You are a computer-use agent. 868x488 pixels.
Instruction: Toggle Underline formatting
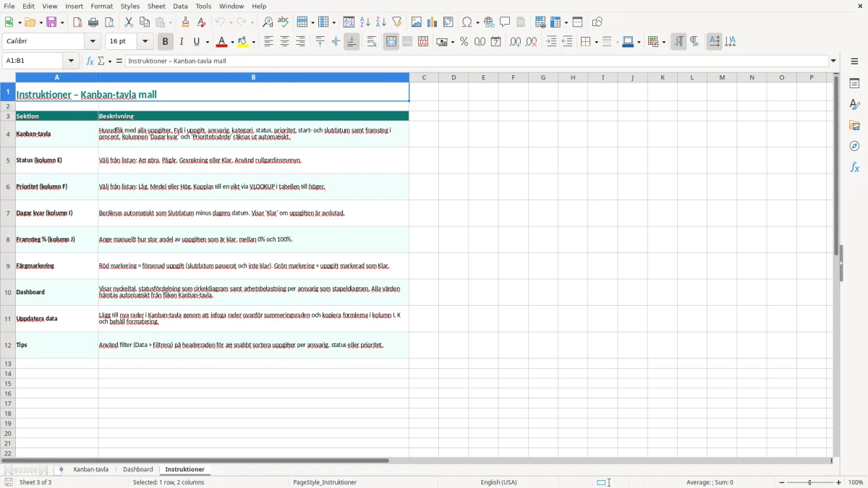[x=196, y=42]
